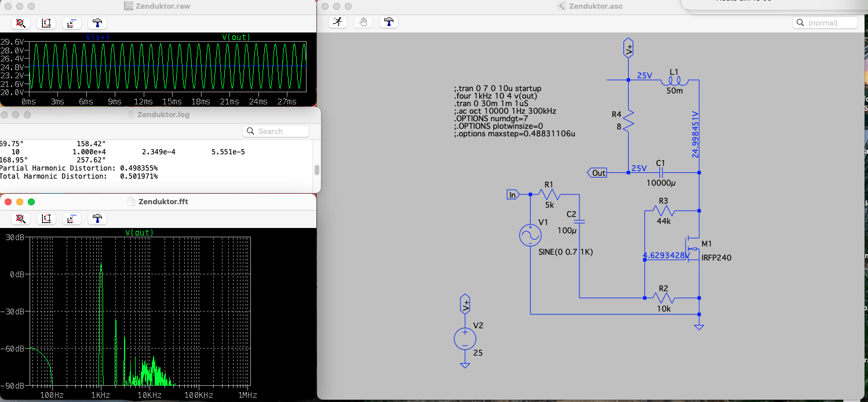The height and width of the screenshot is (402, 868).
Task: Click V(out) trace label in raw plot
Action: tap(236, 37)
